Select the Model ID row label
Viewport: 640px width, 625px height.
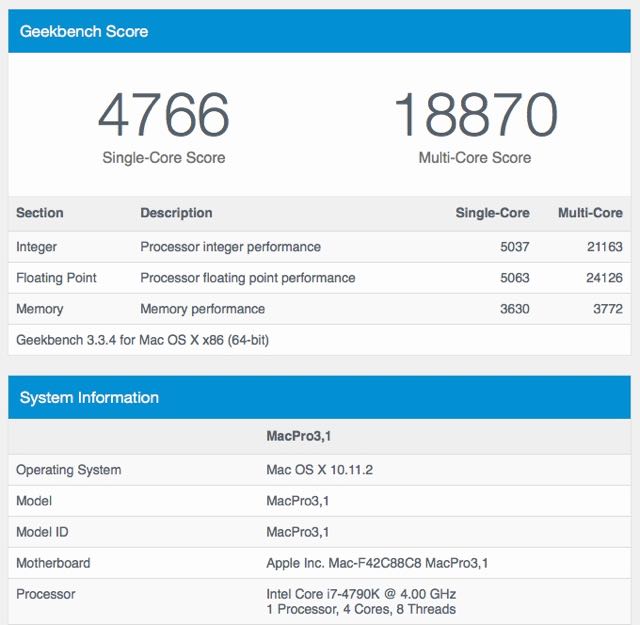(42, 532)
